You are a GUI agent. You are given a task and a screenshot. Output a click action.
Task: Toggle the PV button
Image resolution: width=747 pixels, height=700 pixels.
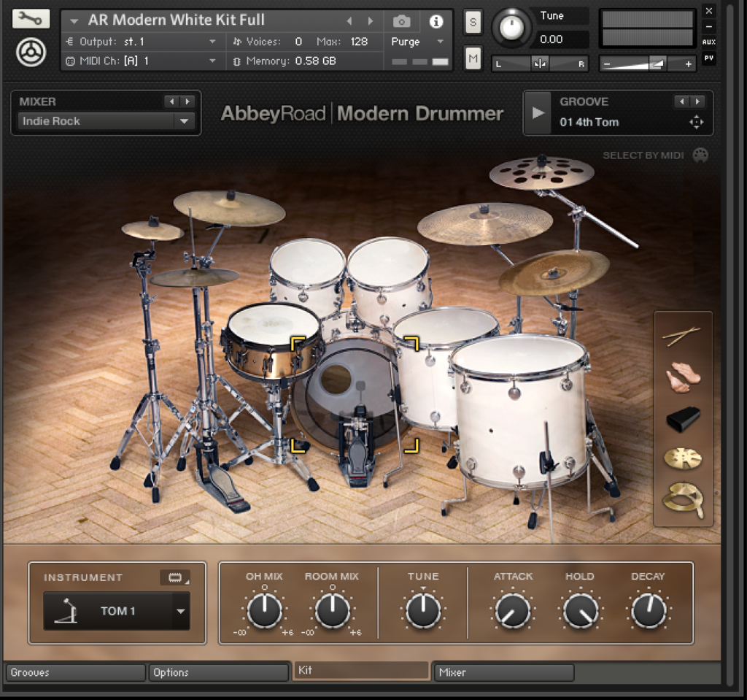(708, 58)
